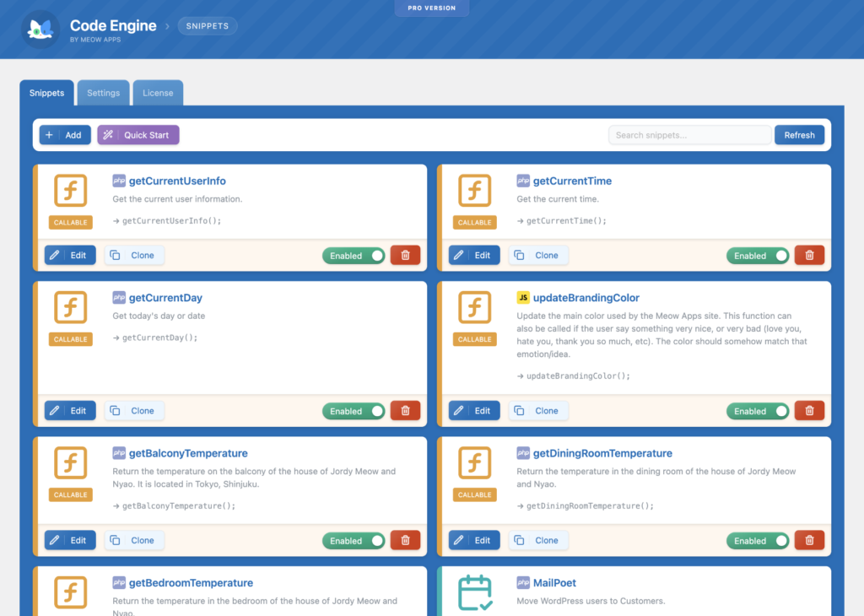This screenshot has width=864, height=616.
Task: Click the Code Engine cat logo
Action: pyautogui.click(x=40, y=30)
